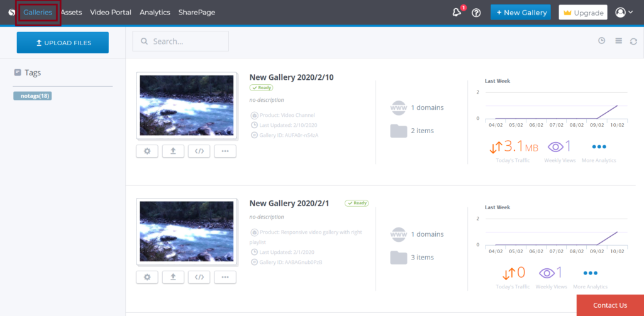Open embed code icon for New Gallery 2020/2/10
This screenshot has height=316, width=644.
[199, 151]
